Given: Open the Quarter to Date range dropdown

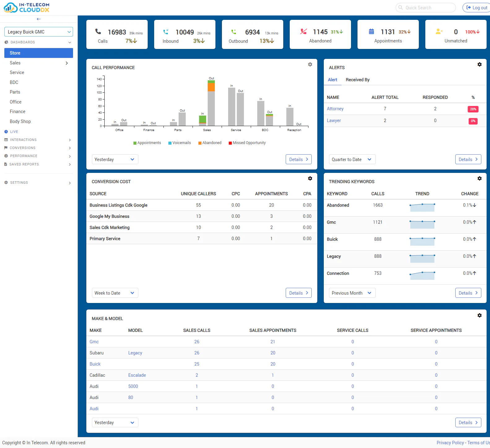Looking at the screenshot, I should coord(352,159).
